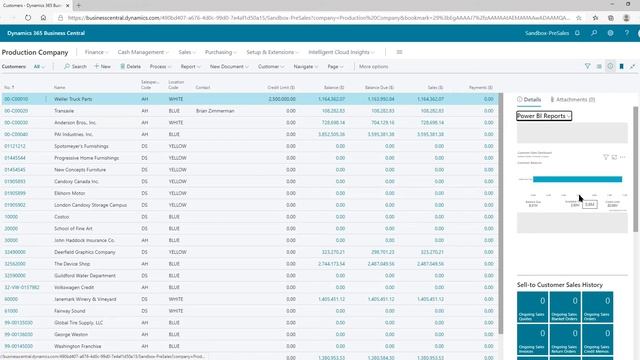Open the New Document action menu

pos(229,67)
